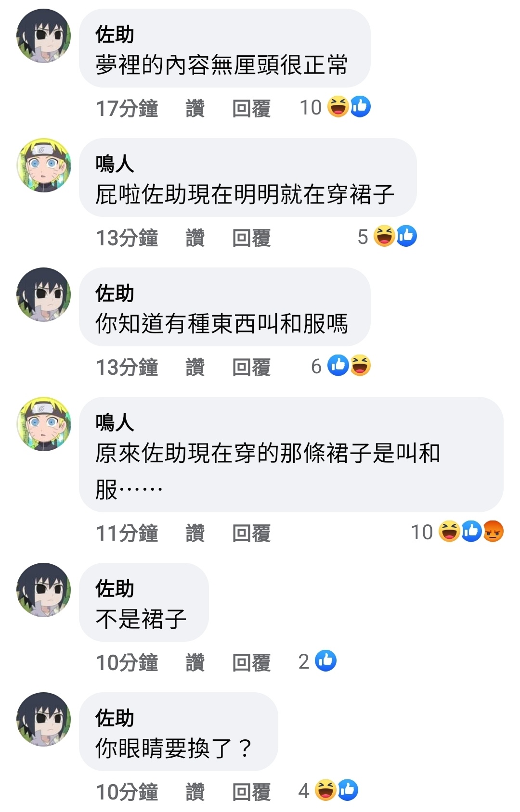Click 11分鐘 timestamp under 鳴人's comment
This screenshot has width=520, height=812.
click(x=127, y=533)
